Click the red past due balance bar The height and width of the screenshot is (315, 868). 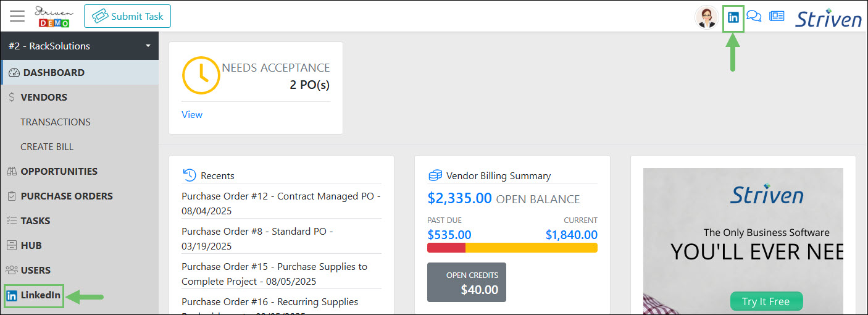[446, 248]
